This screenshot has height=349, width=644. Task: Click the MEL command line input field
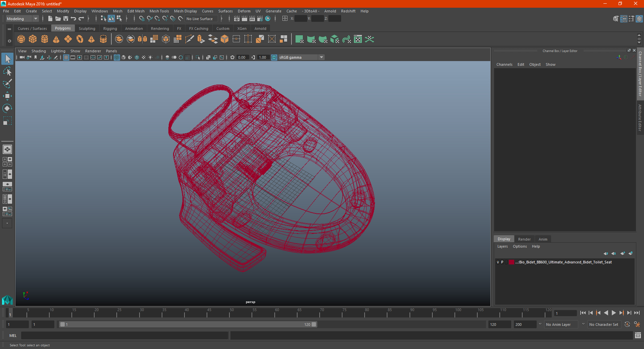pos(124,336)
